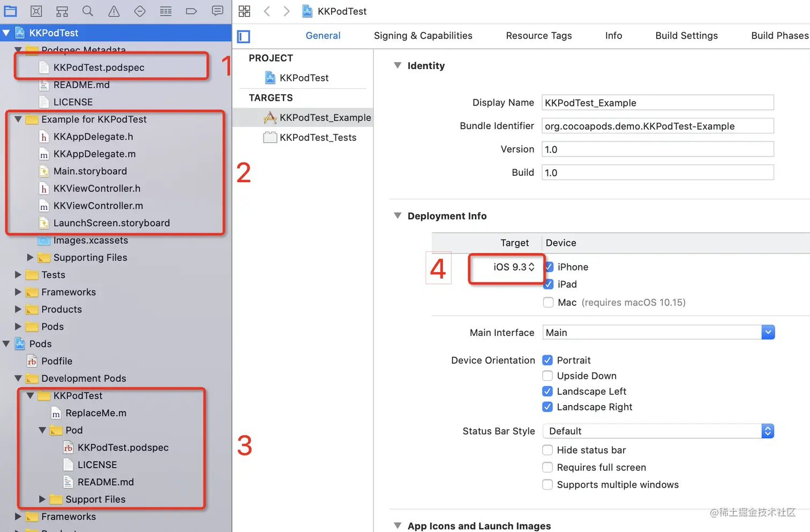Open ReplaceMe.m file
The width and height of the screenshot is (810, 532).
(96, 413)
